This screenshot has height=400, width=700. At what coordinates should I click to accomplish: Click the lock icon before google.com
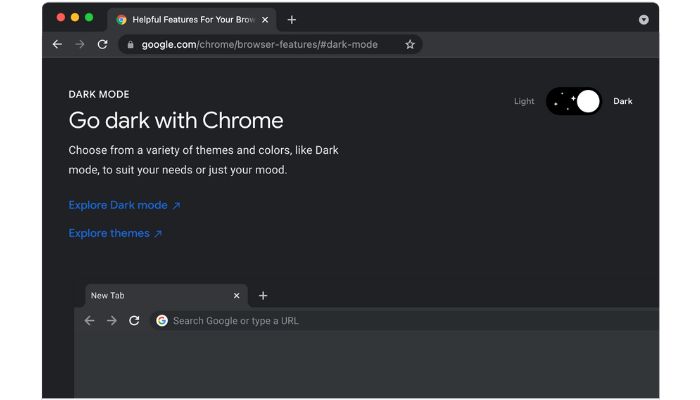pos(130,45)
